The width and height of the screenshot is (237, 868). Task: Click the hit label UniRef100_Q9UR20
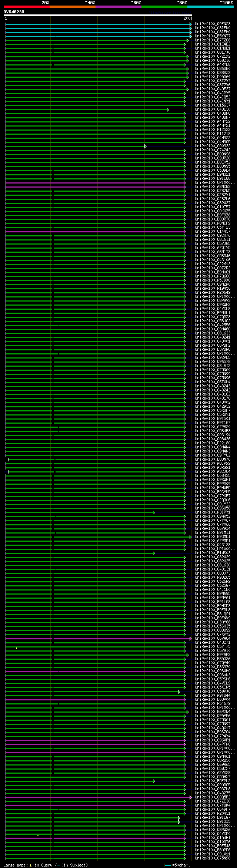(213, 158)
